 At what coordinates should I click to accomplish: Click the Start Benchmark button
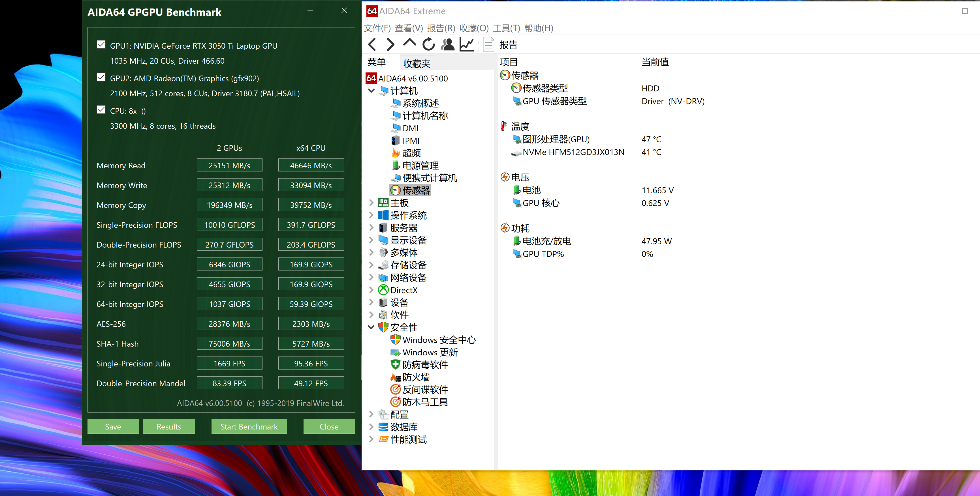coord(249,427)
